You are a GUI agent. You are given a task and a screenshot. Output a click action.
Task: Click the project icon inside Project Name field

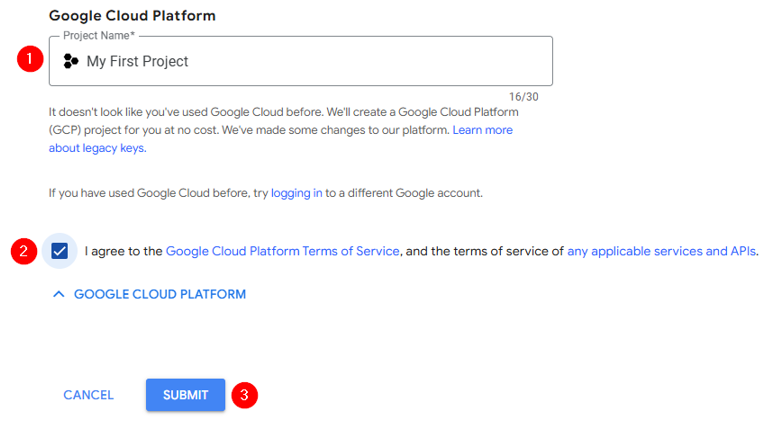coord(70,61)
